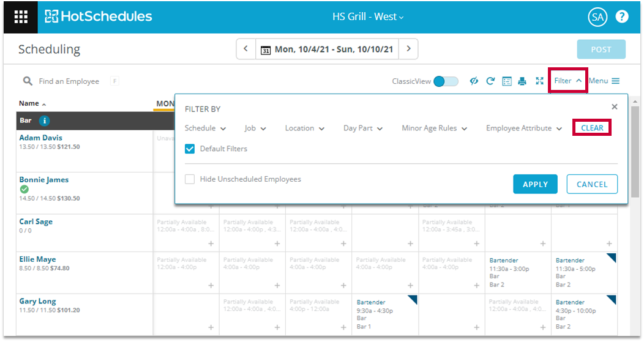This screenshot has width=644, height=342.
Task: Open HS Grill - West location dropdown
Action: pyautogui.click(x=368, y=17)
